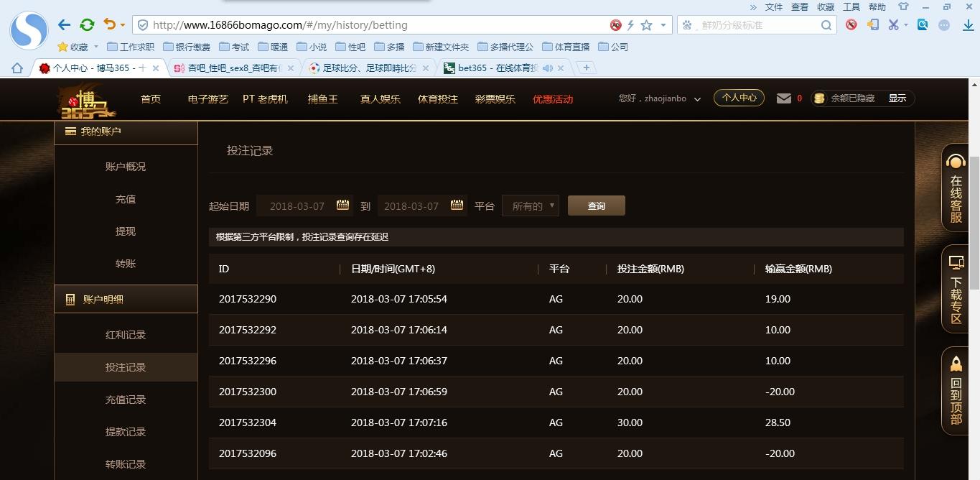Viewport: 980px width, 480px height.
Task: Click the shirt skin icon in the title bar
Action: (904, 6)
